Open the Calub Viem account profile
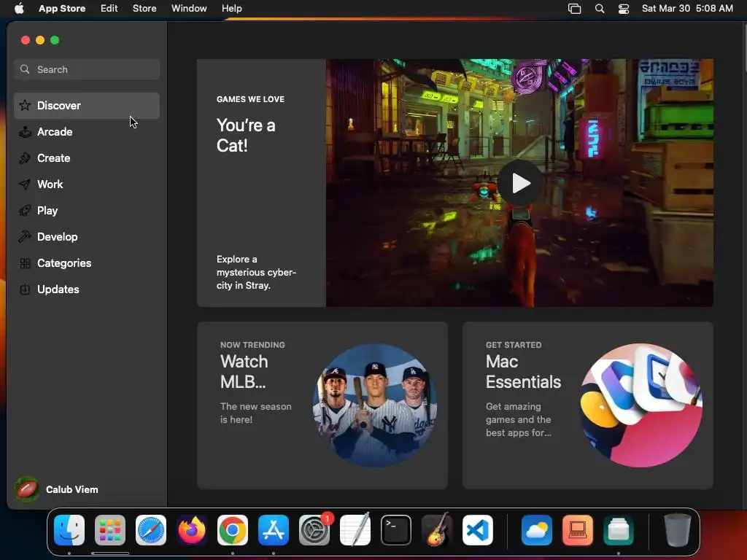 (x=56, y=489)
